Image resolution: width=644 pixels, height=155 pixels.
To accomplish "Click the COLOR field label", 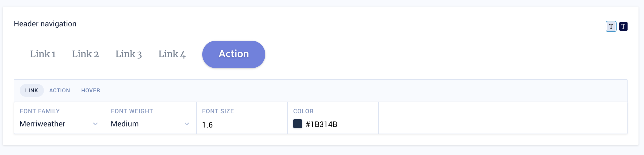I will (303, 111).
